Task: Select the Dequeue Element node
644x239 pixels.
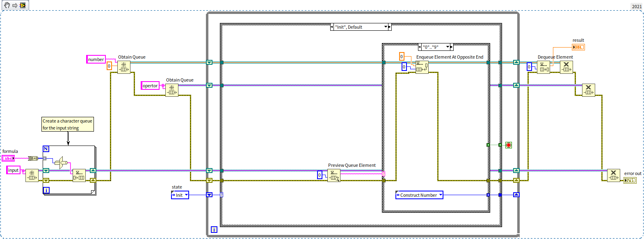Action: tap(544, 67)
